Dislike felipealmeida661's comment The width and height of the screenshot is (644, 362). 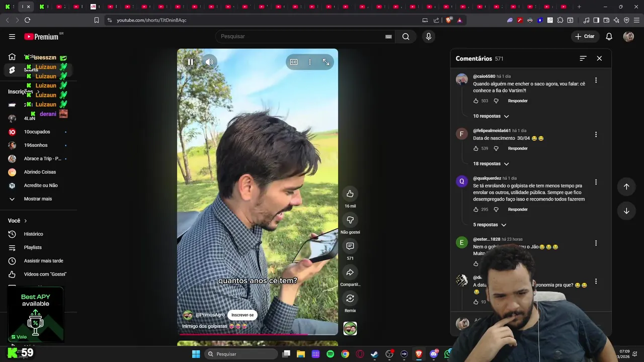496,149
